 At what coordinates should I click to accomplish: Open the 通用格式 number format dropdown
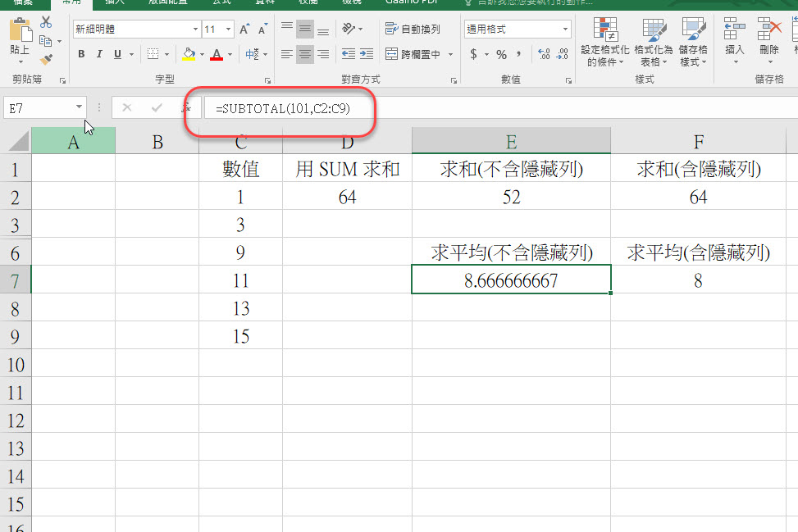click(566, 29)
